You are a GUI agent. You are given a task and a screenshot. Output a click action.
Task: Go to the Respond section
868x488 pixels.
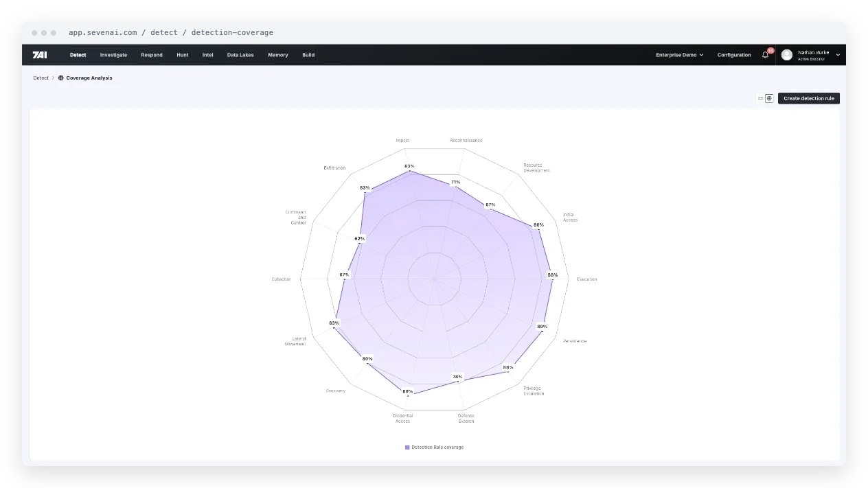coord(152,55)
